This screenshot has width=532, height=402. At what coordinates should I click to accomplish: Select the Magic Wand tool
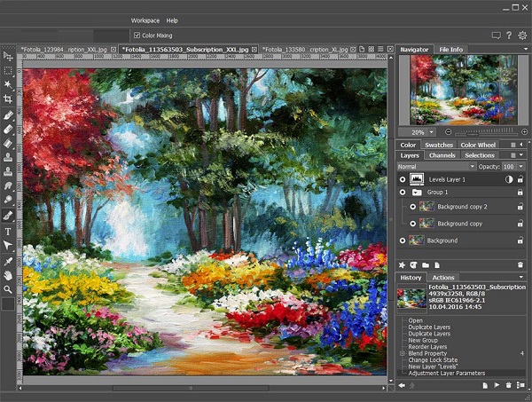coord(8,84)
